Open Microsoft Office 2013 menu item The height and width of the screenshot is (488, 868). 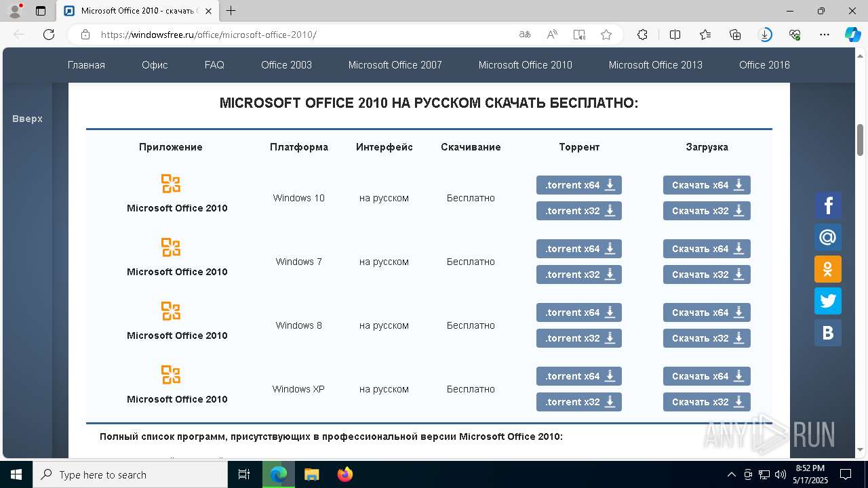[656, 65]
